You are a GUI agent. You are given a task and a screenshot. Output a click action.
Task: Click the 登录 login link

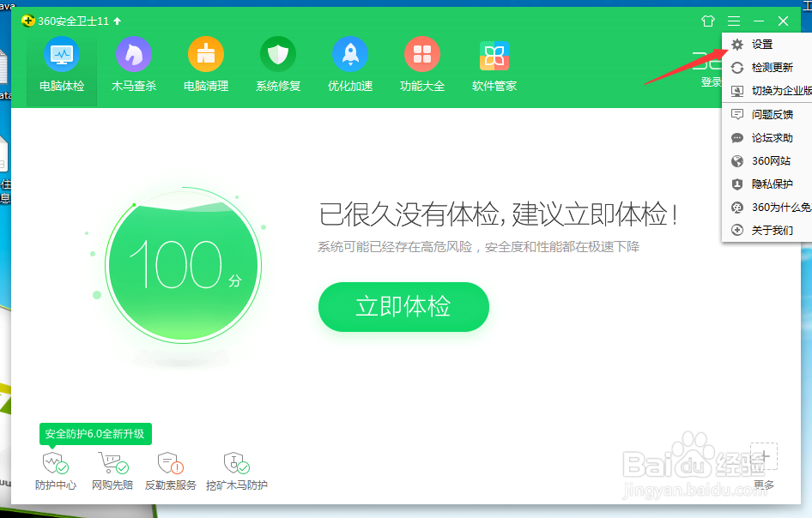coord(711,81)
